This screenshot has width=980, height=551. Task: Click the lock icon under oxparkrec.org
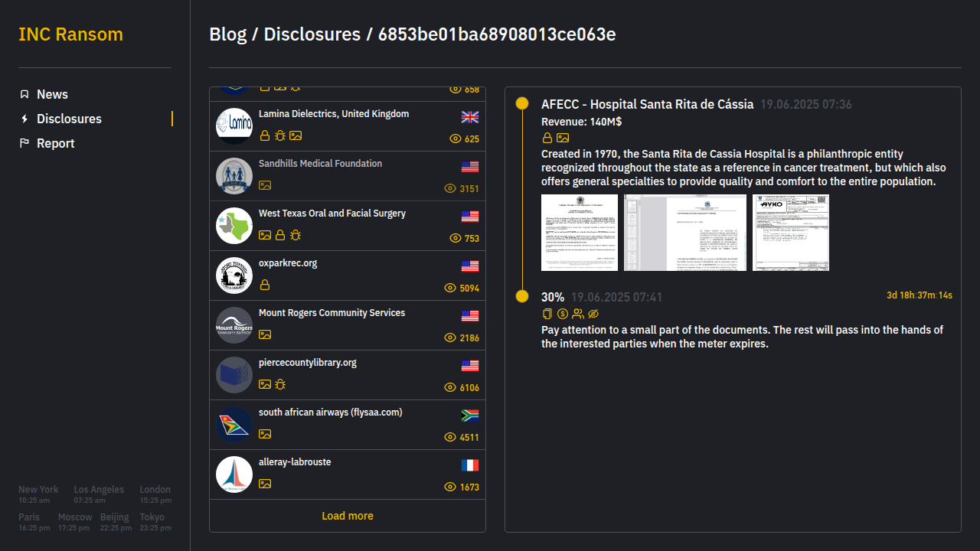coord(265,285)
